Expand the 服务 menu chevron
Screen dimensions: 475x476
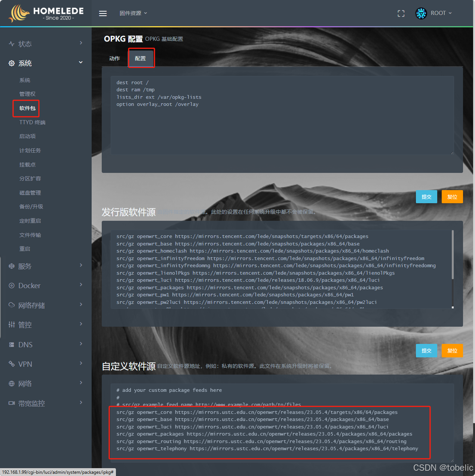coord(81,265)
